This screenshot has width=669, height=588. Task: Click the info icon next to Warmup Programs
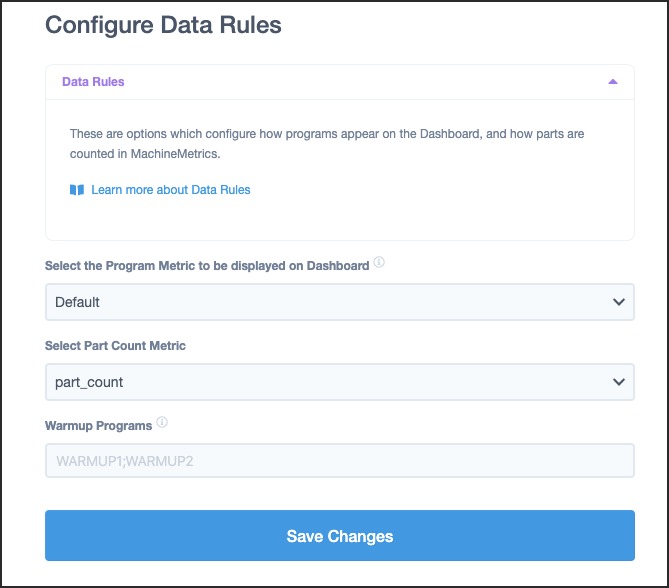coord(162,422)
